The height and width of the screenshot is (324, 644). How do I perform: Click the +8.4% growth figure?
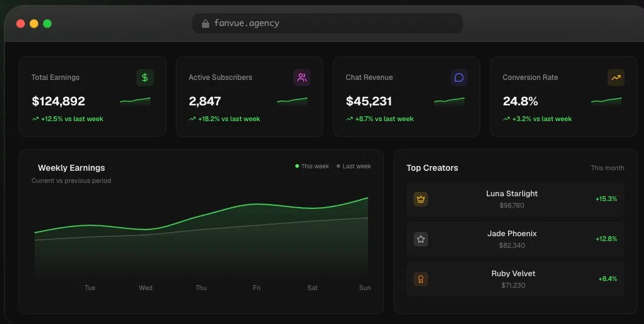[x=608, y=279]
